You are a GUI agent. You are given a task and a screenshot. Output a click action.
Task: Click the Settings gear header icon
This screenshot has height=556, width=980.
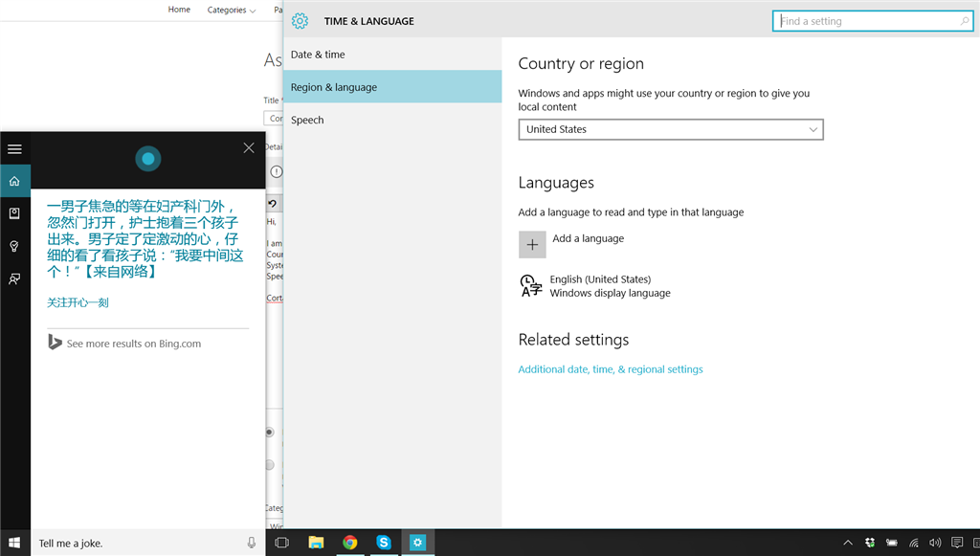300,21
